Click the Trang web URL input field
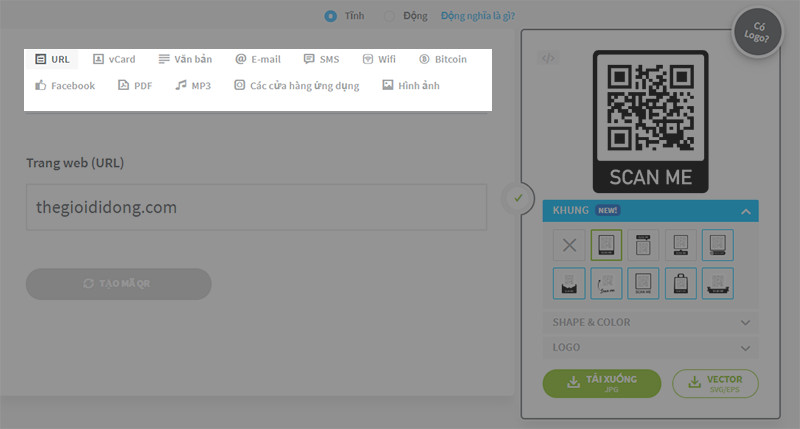Screen dimensions: 800x429 coord(256,207)
